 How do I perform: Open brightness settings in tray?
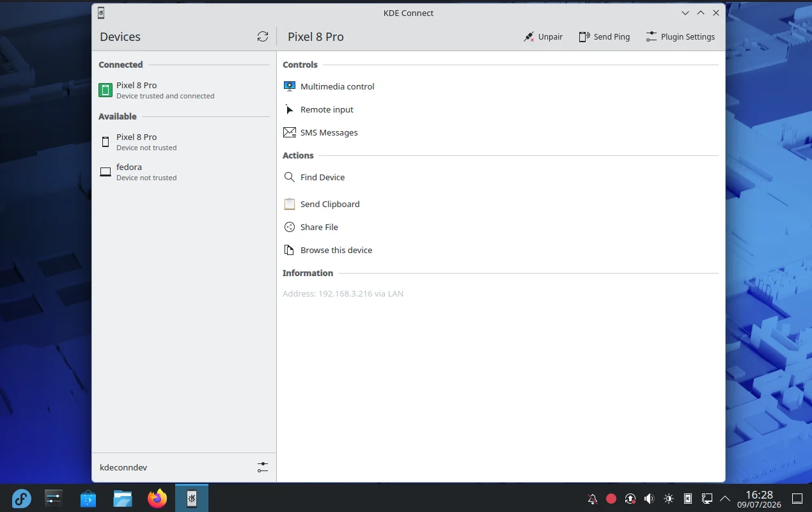(669, 499)
